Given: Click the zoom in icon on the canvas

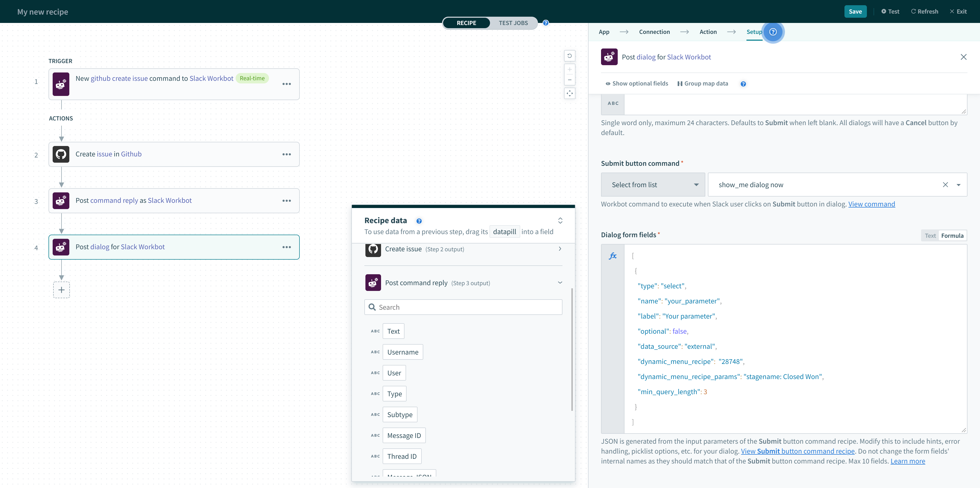Looking at the screenshot, I should click(569, 70).
